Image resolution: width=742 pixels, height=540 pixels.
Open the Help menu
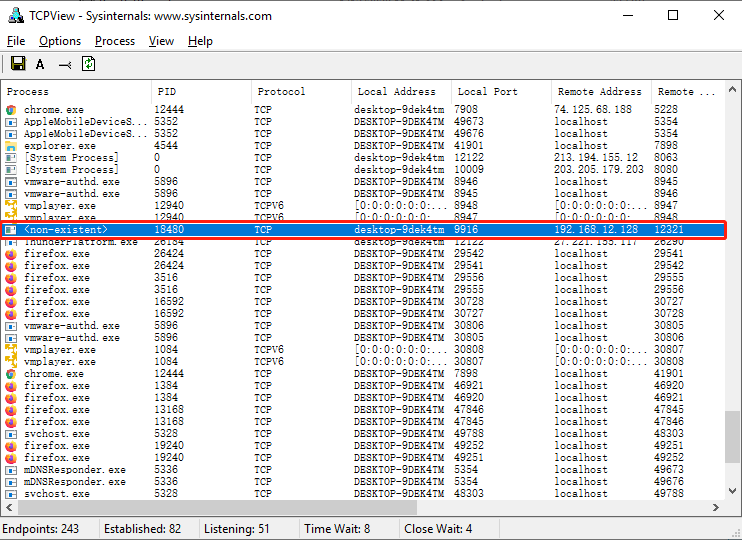200,41
